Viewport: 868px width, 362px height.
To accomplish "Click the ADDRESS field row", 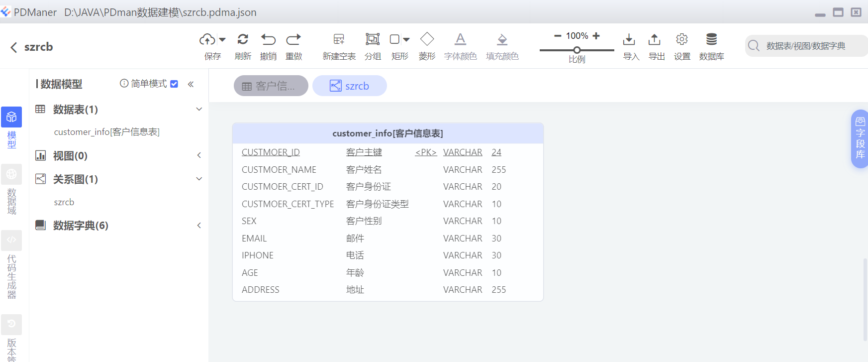I will 388,290.
